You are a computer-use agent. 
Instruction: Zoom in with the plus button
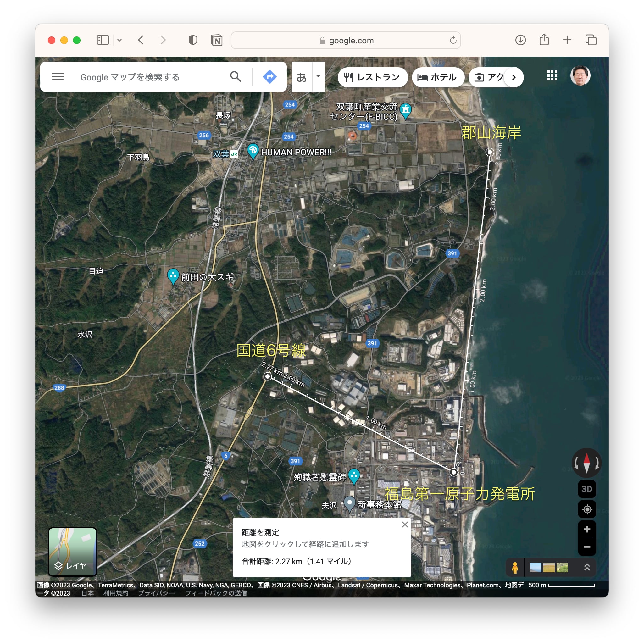pyautogui.click(x=587, y=529)
